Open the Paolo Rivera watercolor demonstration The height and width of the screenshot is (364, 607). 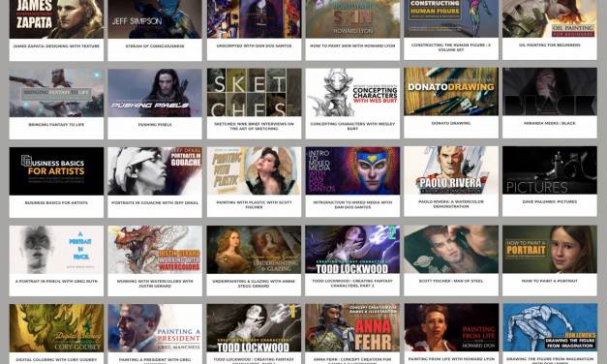pyautogui.click(x=451, y=170)
